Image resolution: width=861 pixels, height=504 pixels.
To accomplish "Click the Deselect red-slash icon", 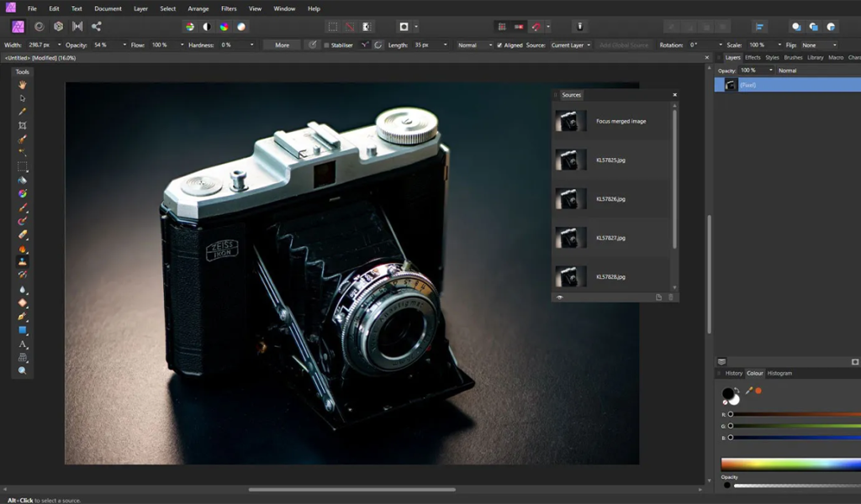I will click(x=350, y=26).
